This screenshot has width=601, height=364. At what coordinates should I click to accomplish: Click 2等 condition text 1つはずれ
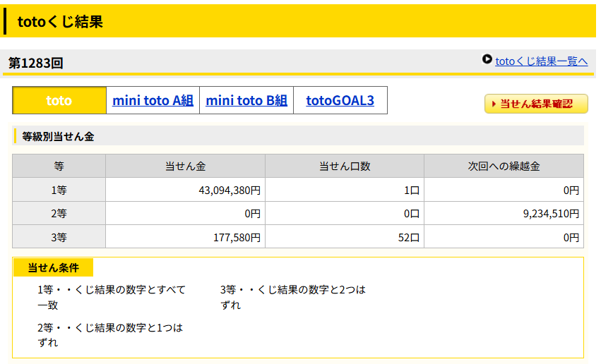[x=110, y=335]
